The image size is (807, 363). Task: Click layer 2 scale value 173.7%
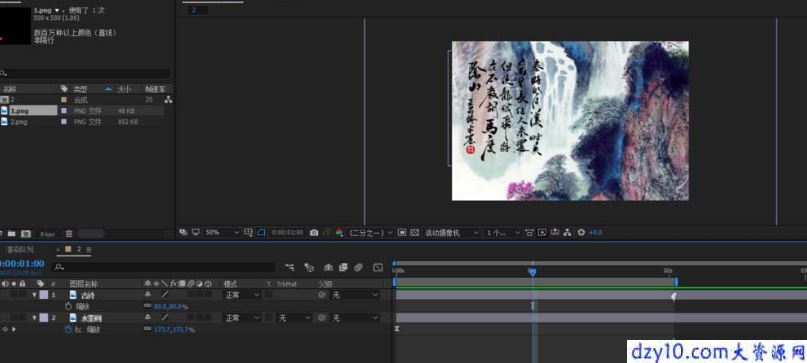click(174, 330)
